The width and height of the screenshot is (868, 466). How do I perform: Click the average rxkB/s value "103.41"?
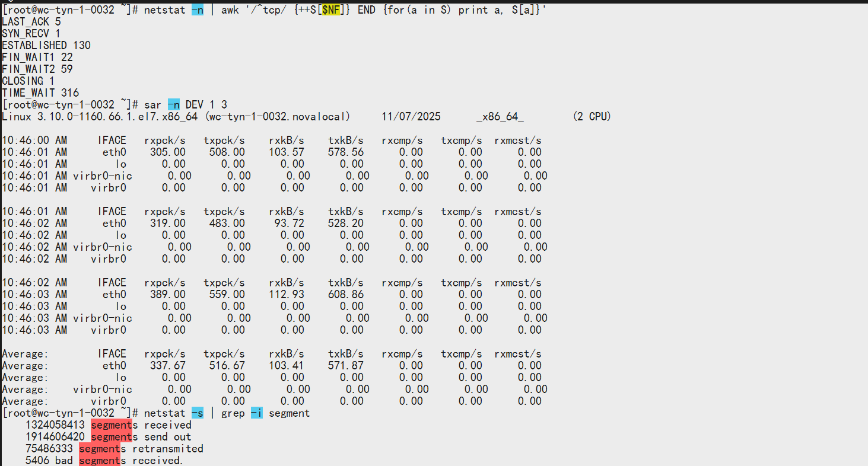(287, 366)
